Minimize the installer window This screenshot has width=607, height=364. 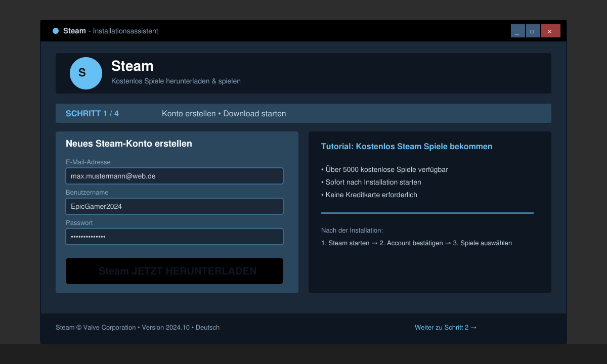click(517, 31)
